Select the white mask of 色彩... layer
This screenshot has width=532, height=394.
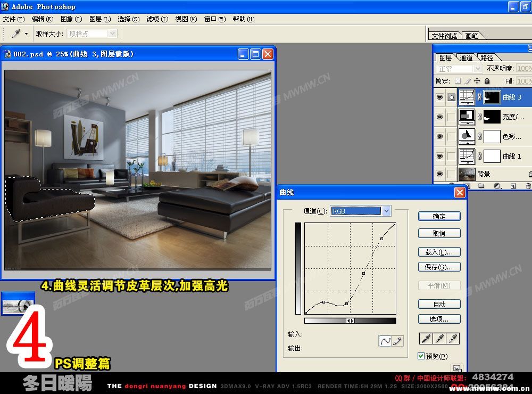point(492,136)
